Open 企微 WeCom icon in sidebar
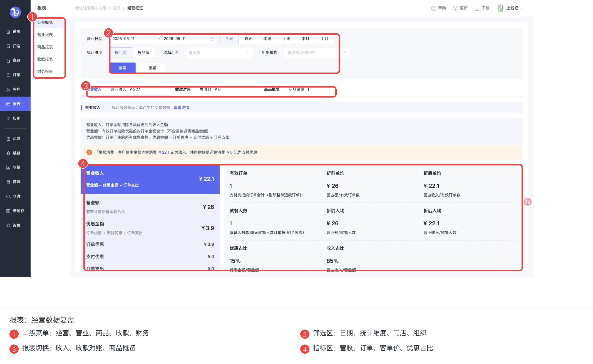This screenshot has height=364, width=593. 8,196
